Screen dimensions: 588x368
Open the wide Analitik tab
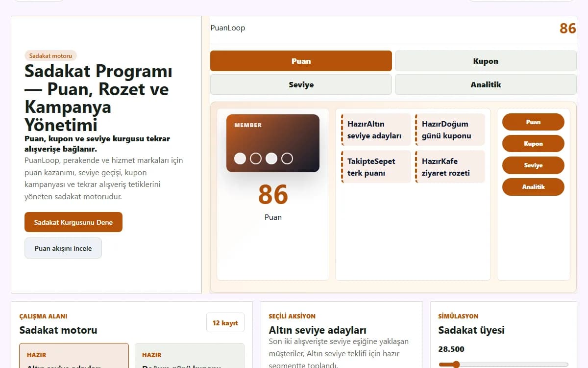[486, 84]
